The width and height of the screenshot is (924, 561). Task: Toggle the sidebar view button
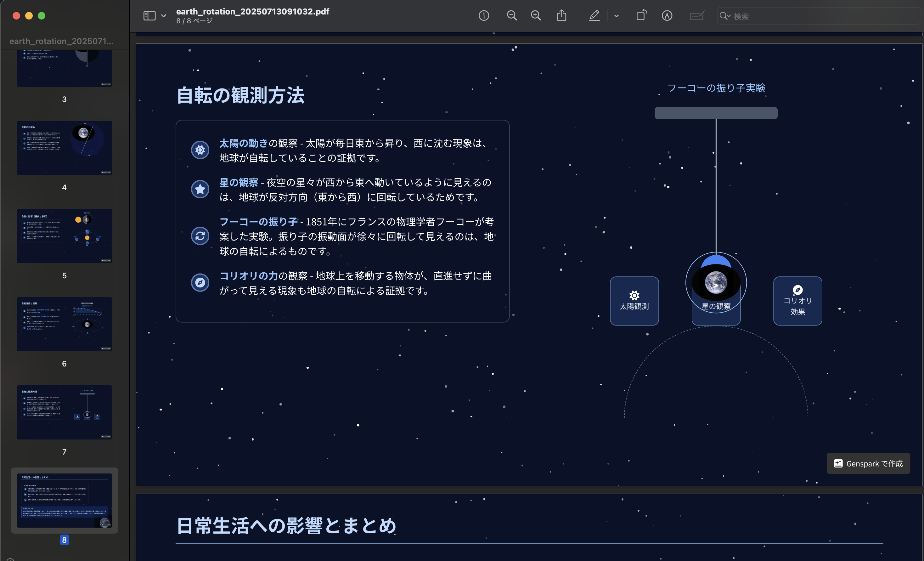149,16
